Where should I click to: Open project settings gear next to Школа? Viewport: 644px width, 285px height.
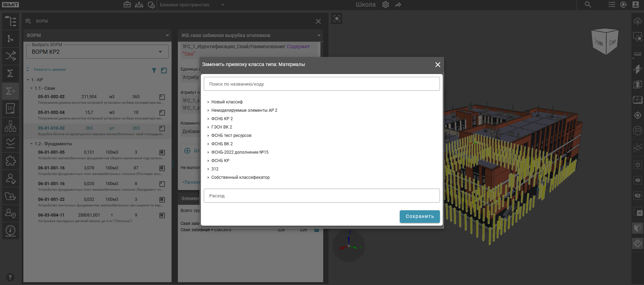pyautogui.click(x=385, y=5)
